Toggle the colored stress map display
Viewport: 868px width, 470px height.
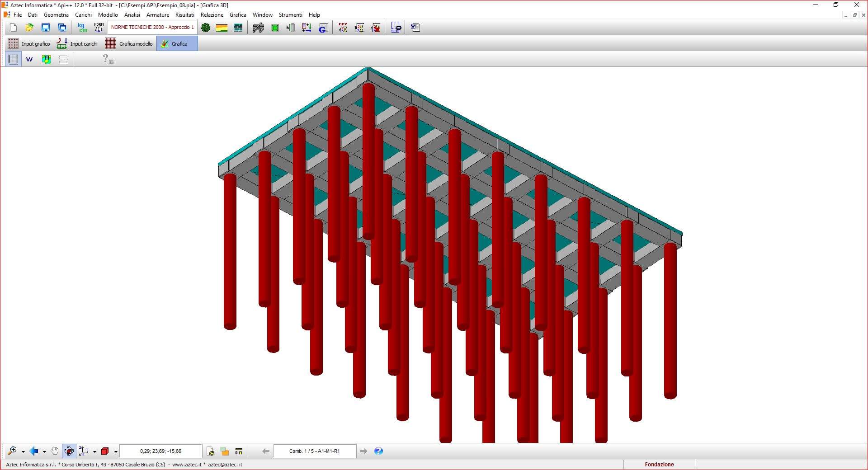(x=46, y=59)
